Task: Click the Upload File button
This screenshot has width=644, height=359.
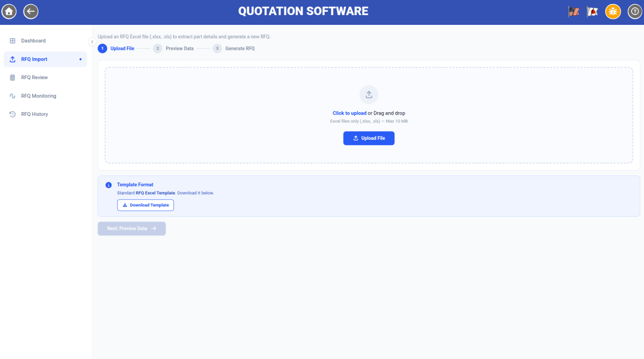Action: coord(369,138)
